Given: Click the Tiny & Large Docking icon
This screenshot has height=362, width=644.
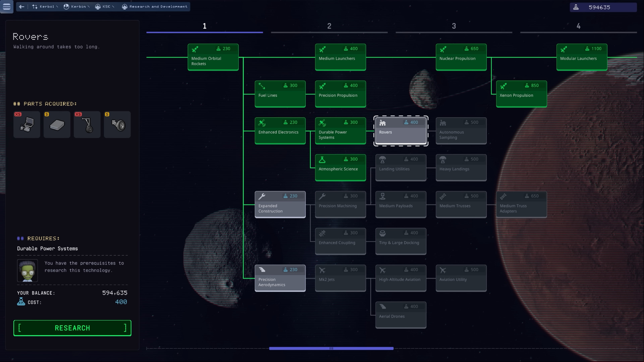Looking at the screenshot, I should coord(383,233).
